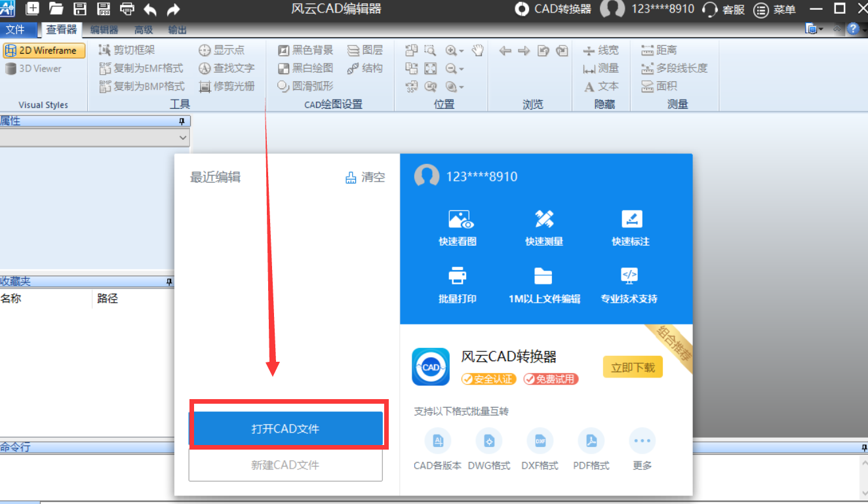Click 立即下载 button
Viewport: 868px width, 504px height.
(x=633, y=367)
